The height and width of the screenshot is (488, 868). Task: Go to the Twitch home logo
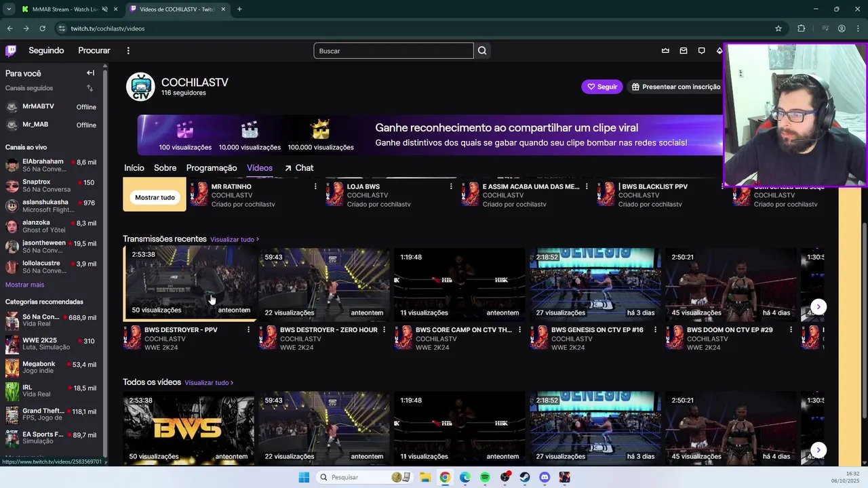11,50
